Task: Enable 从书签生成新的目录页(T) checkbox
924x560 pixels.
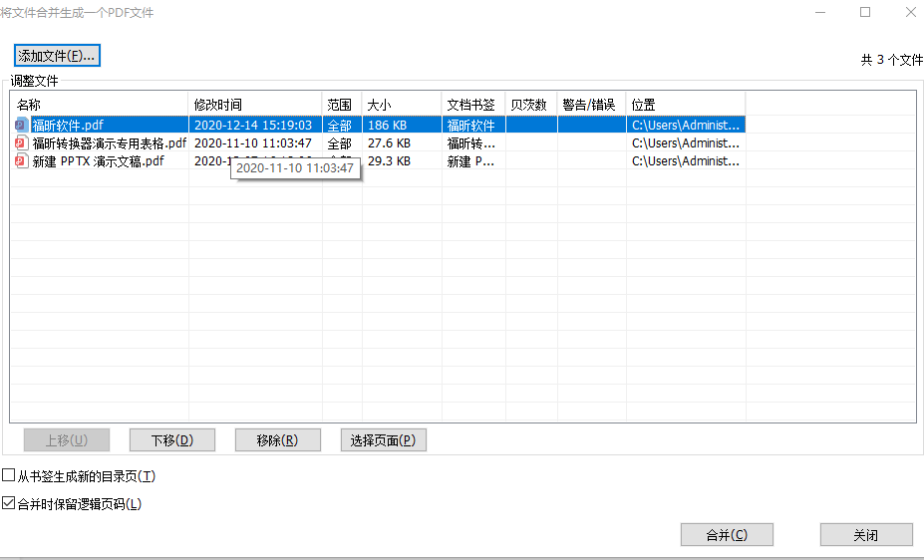Action: point(8,474)
